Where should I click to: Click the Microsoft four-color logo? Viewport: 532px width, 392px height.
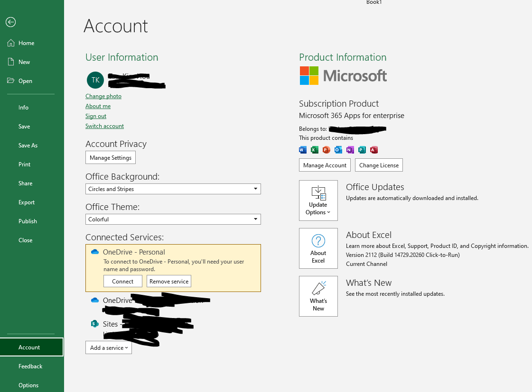click(309, 75)
